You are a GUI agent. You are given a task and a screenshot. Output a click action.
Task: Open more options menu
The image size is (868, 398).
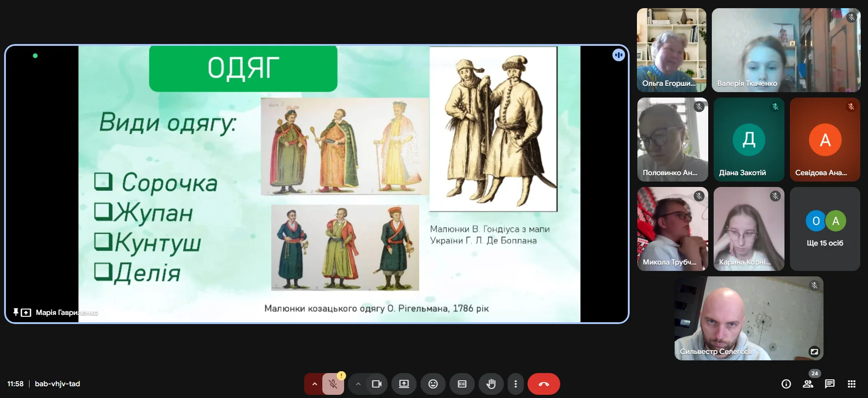(x=515, y=384)
